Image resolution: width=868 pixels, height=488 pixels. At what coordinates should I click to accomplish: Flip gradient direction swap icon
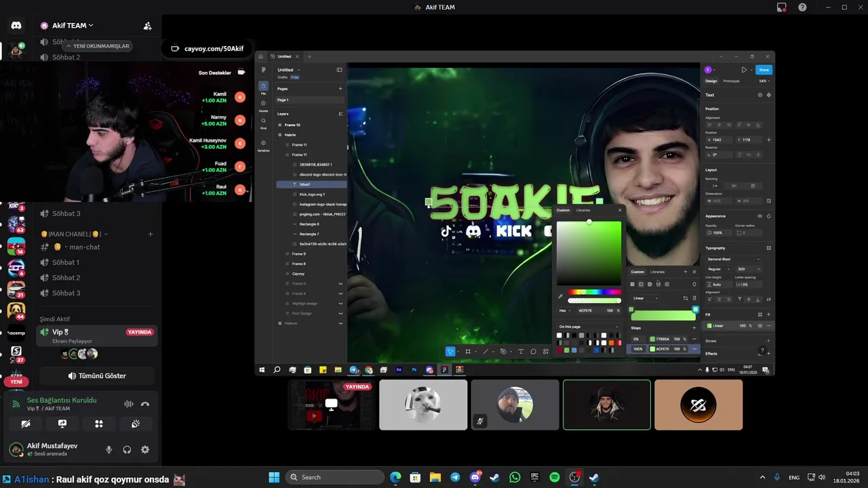(x=686, y=298)
